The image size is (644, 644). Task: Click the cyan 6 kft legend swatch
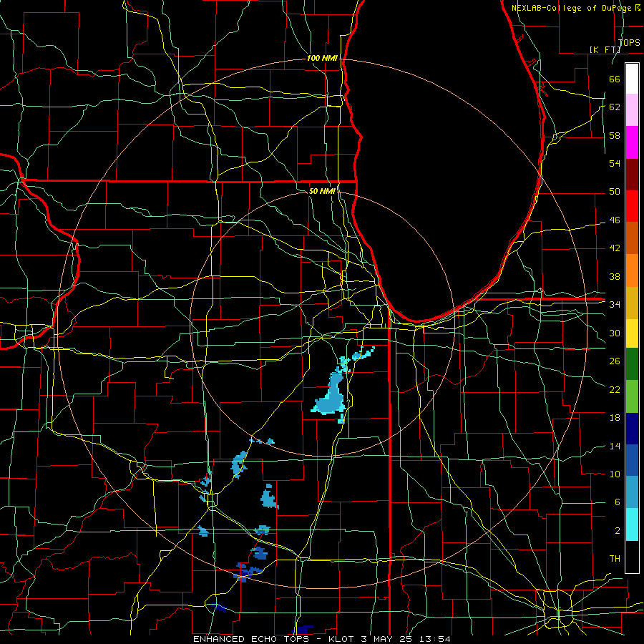click(632, 524)
